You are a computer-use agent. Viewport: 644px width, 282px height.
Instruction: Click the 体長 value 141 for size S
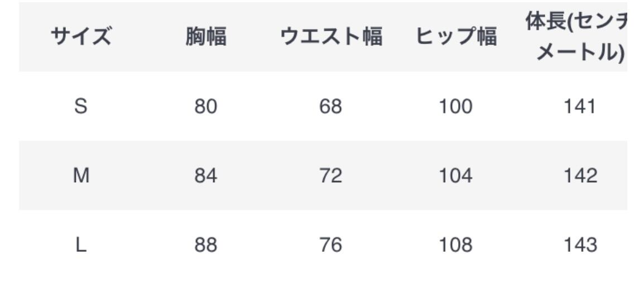[580, 106]
